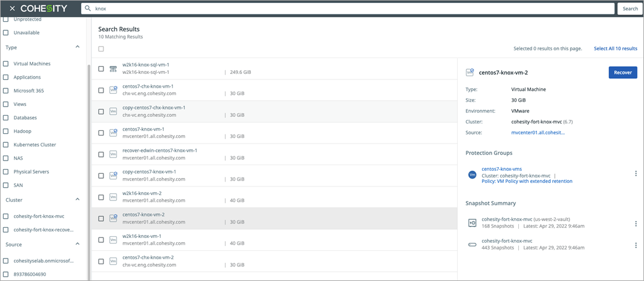This screenshot has width=644, height=281.
Task: Click the VM icon for centos7-knox-vm-2 row
Action: [x=114, y=219]
